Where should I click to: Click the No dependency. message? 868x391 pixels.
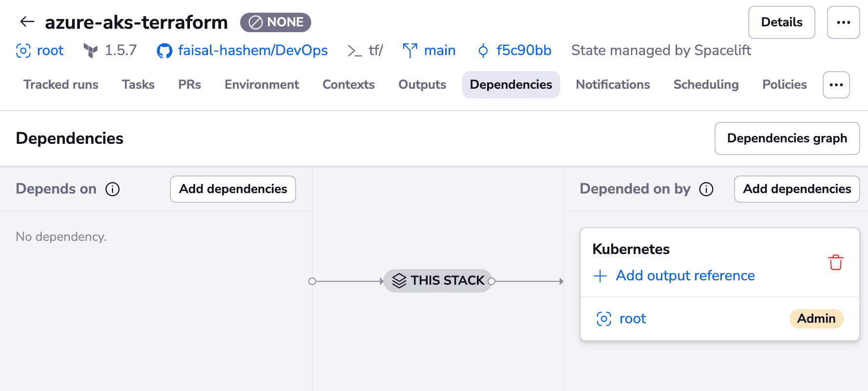click(x=61, y=237)
